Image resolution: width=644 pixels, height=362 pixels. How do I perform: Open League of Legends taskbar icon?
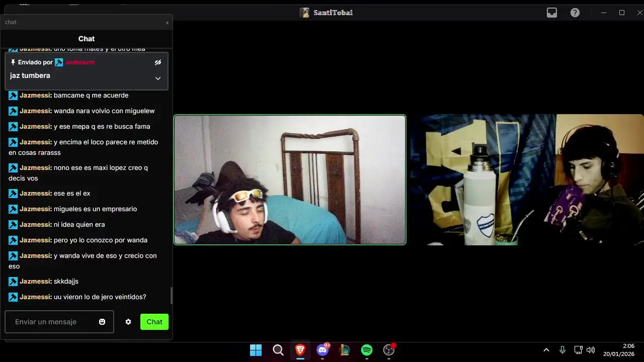(345, 350)
